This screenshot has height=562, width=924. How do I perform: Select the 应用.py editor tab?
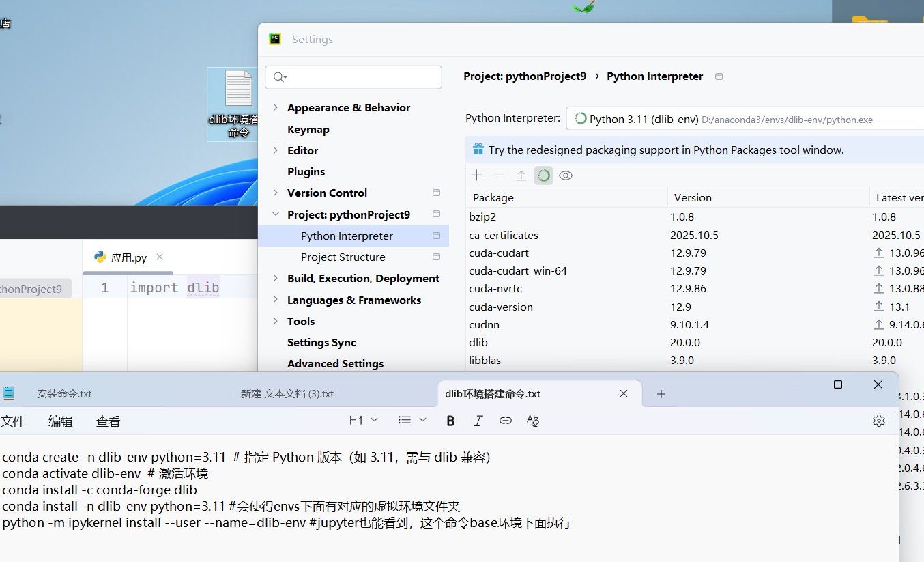(x=129, y=257)
